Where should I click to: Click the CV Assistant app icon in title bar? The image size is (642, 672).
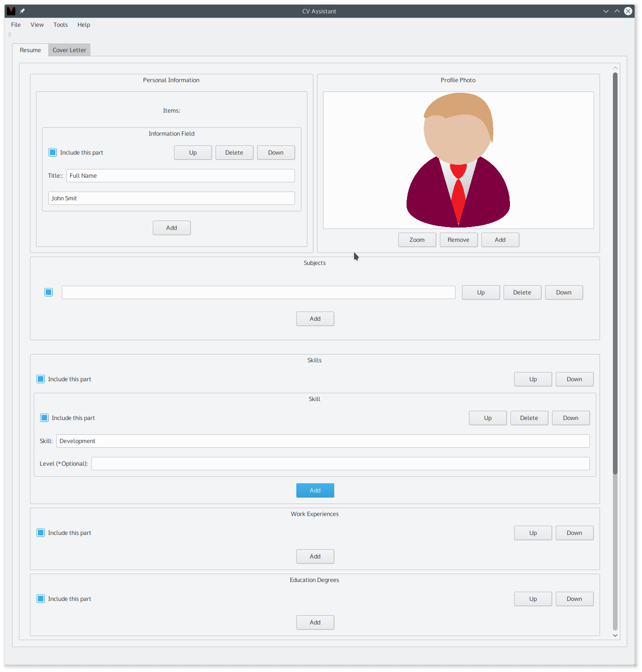(x=11, y=11)
